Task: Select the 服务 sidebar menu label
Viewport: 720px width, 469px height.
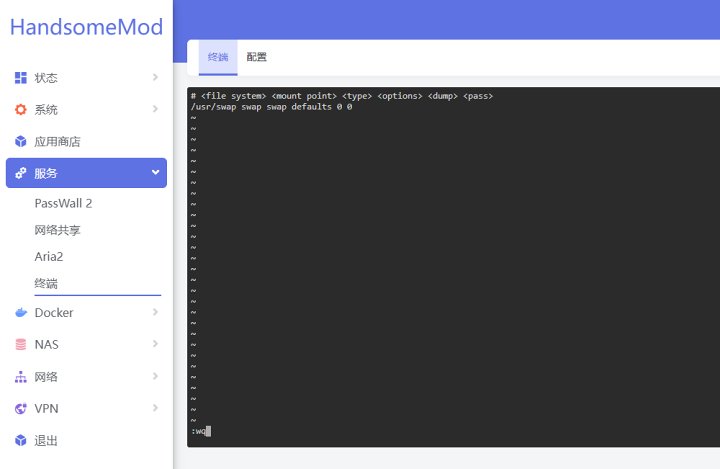Action: [x=46, y=173]
